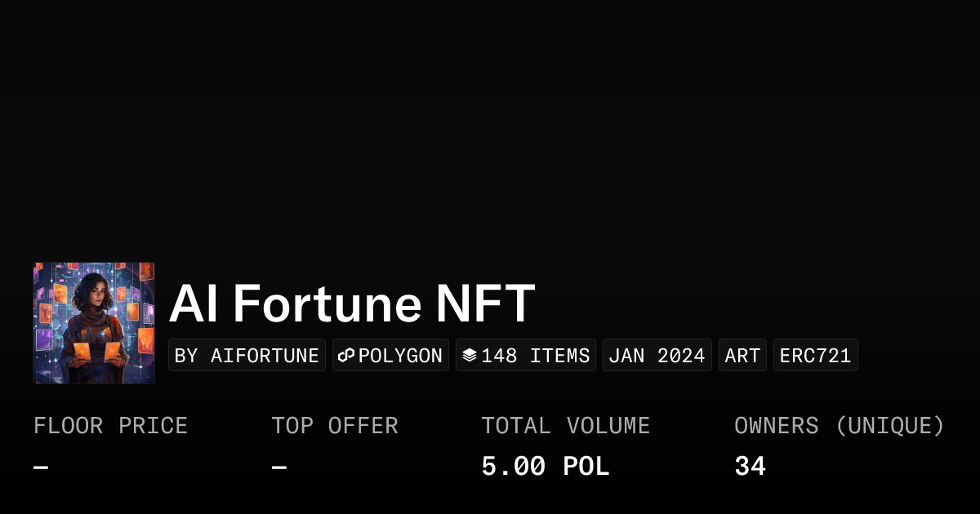This screenshot has width=980, height=514.
Task: Click the AI Fortune NFT collection title
Action: tap(352, 304)
